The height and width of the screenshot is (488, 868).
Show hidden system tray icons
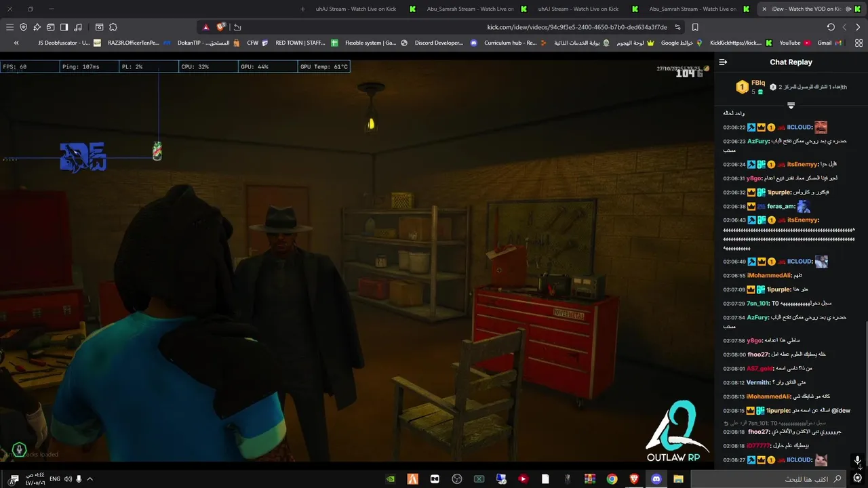tap(90, 479)
